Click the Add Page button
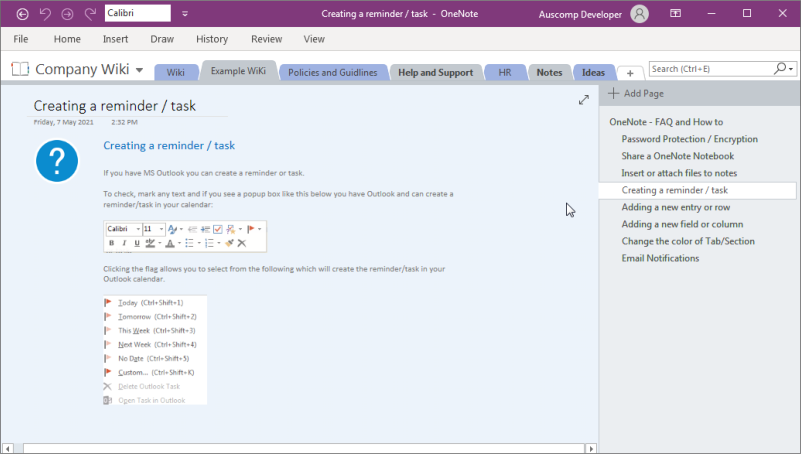Image resolution: width=801 pixels, height=454 pixels. [x=636, y=93]
